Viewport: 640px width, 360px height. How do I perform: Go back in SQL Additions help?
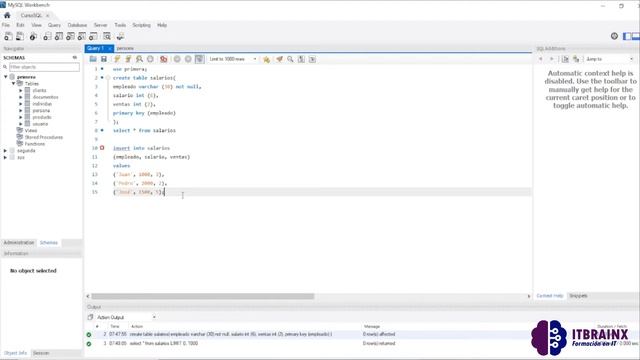[x=541, y=59]
